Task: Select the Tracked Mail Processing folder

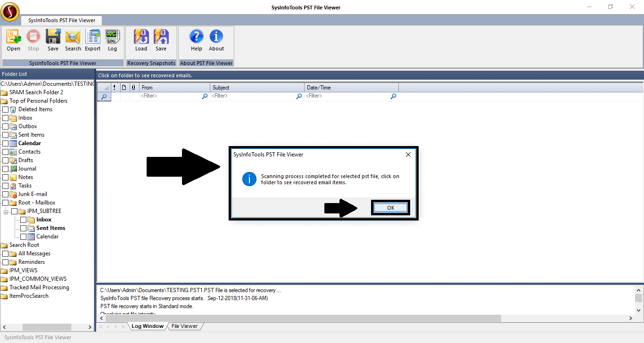Action: coord(39,287)
